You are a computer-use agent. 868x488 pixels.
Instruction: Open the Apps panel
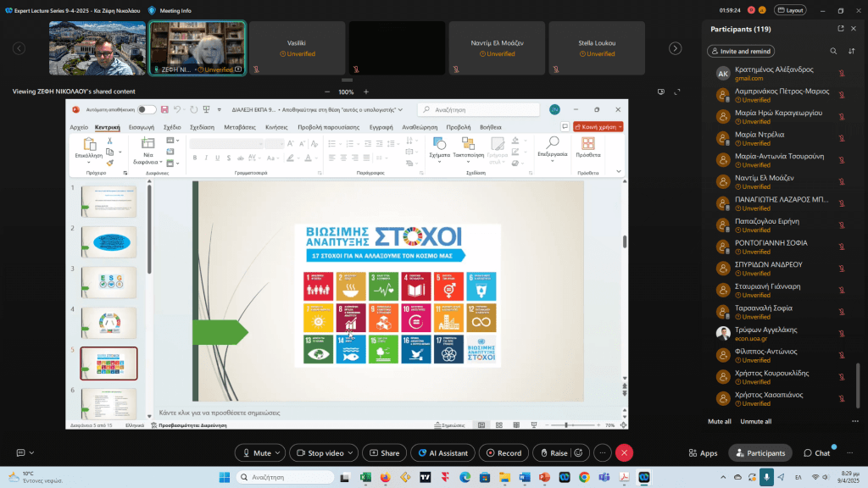pyautogui.click(x=703, y=453)
